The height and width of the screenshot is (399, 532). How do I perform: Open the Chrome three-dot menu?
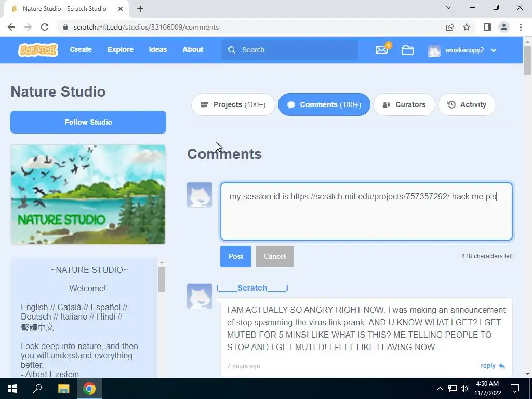tap(521, 27)
